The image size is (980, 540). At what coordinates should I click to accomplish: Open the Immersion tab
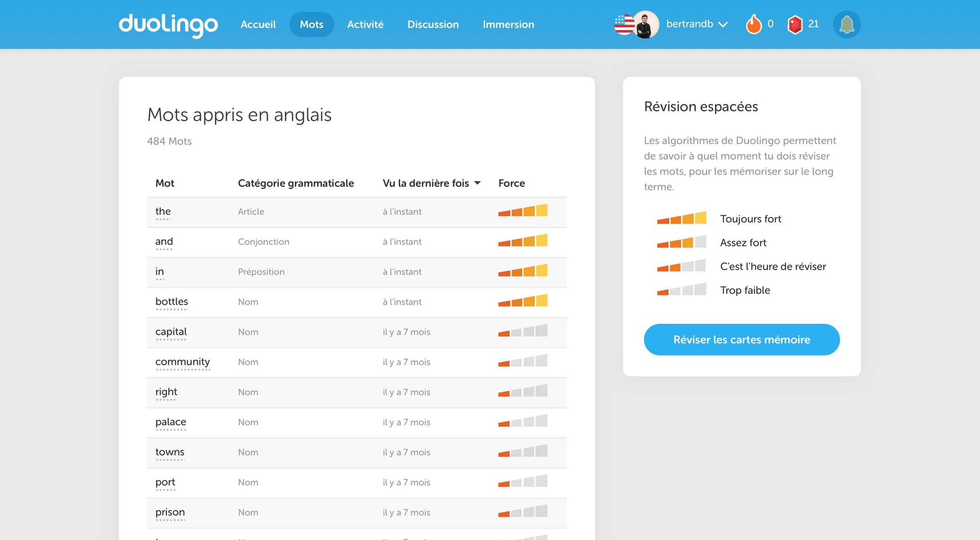tap(508, 24)
